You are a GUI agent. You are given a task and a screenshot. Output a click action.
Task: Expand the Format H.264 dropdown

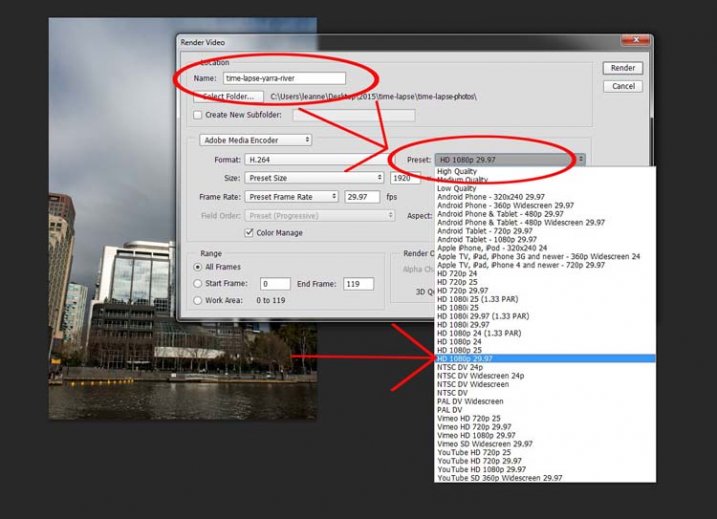pyautogui.click(x=300, y=159)
